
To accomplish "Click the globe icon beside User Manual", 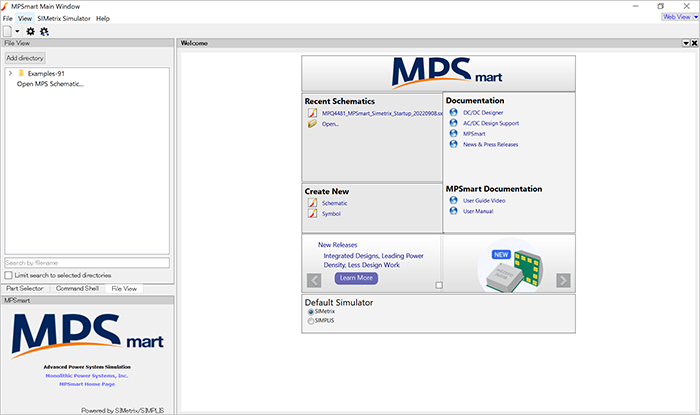I will coord(454,211).
